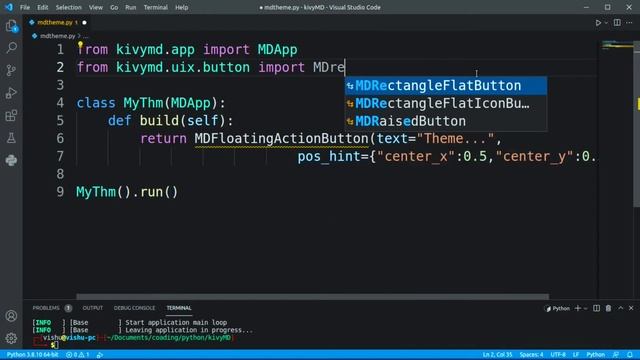
Task: Open the Extensions view
Action: click(x=11, y=116)
